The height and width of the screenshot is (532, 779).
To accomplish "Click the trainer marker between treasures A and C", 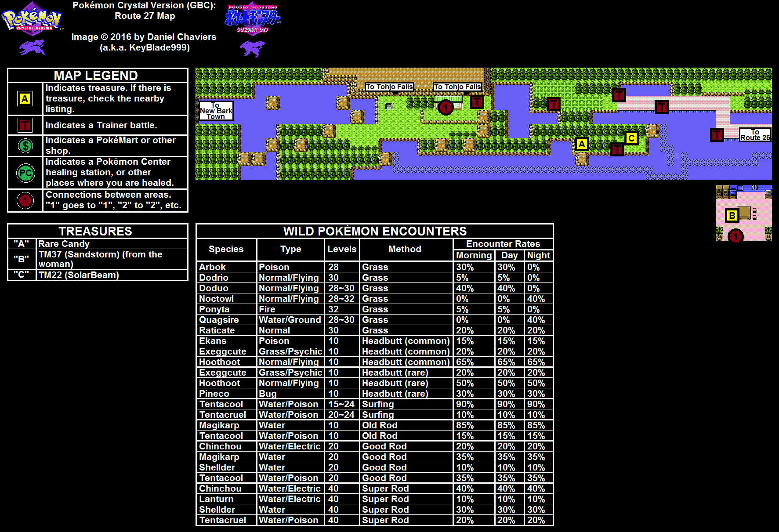I will tap(617, 149).
